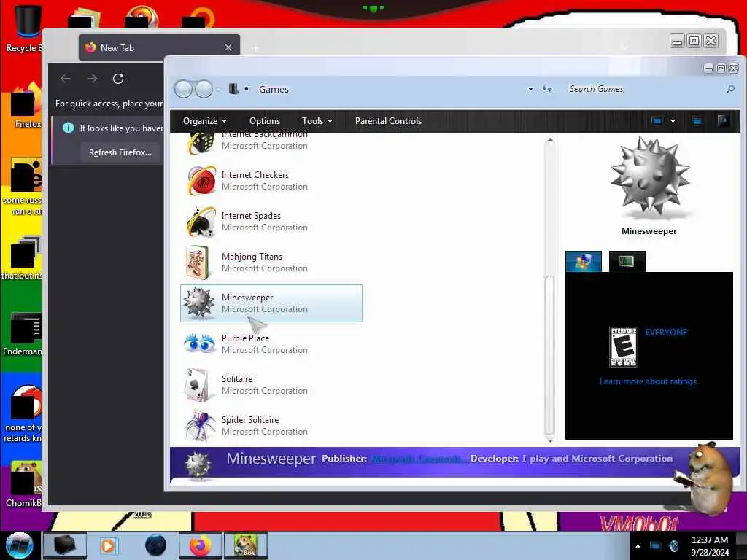Show hidden tray icons arrow
The height and width of the screenshot is (560, 747).
tap(638, 546)
